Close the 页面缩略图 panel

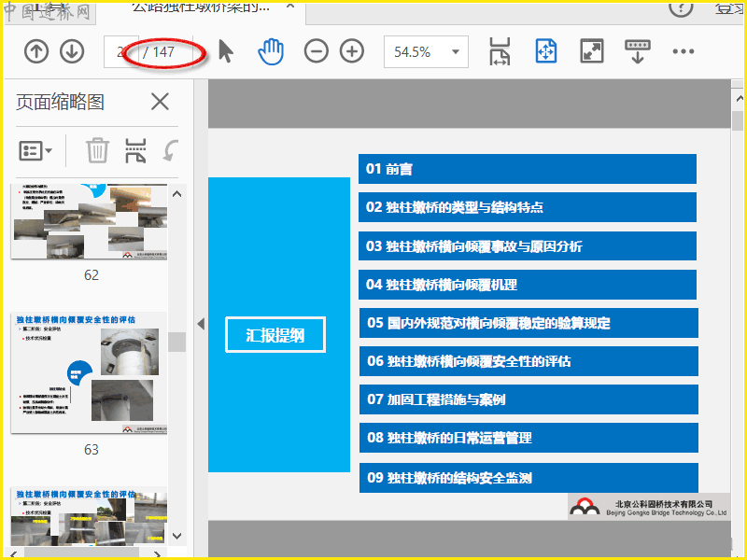(x=160, y=102)
